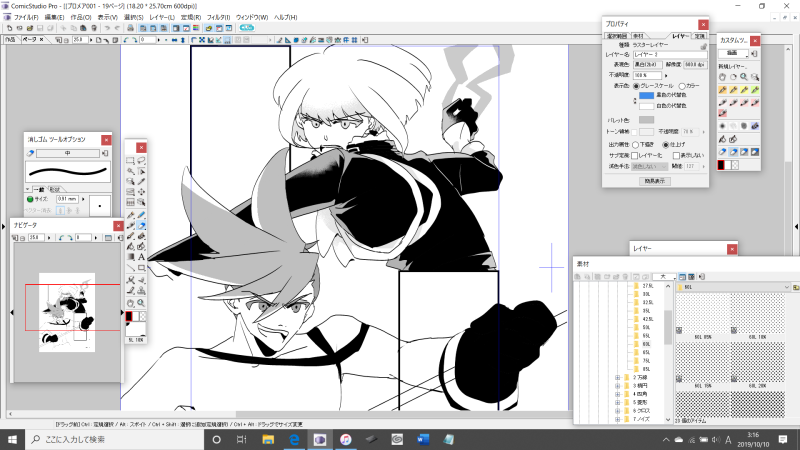Screen dimensions: 800x450
Task: Toggle the green size indicator in eraser options
Action: coord(30,199)
